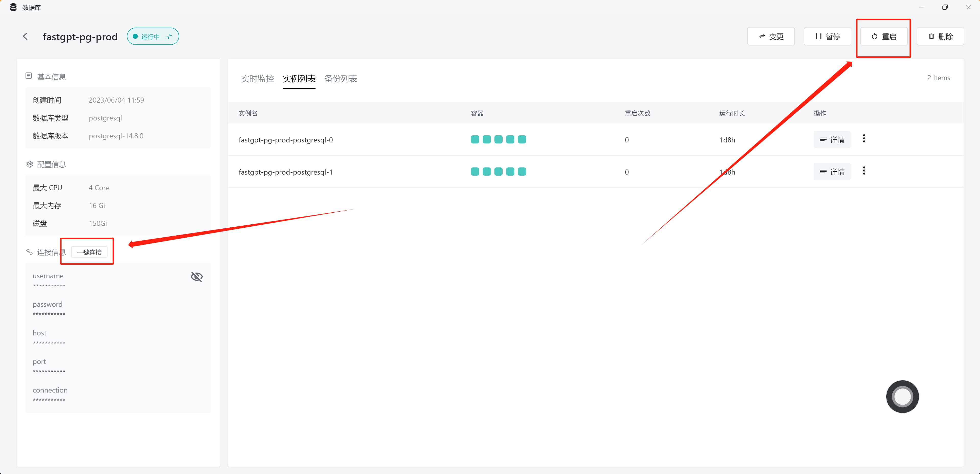The width and height of the screenshot is (980, 474).
Task: Restart the database using 重启 button
Action: [883, 37]
